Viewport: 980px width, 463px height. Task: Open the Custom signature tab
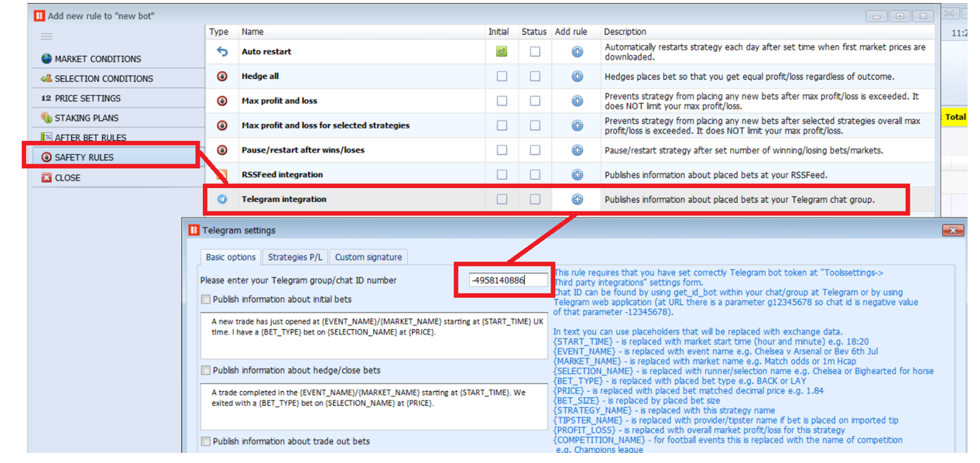tap(368, 257)
